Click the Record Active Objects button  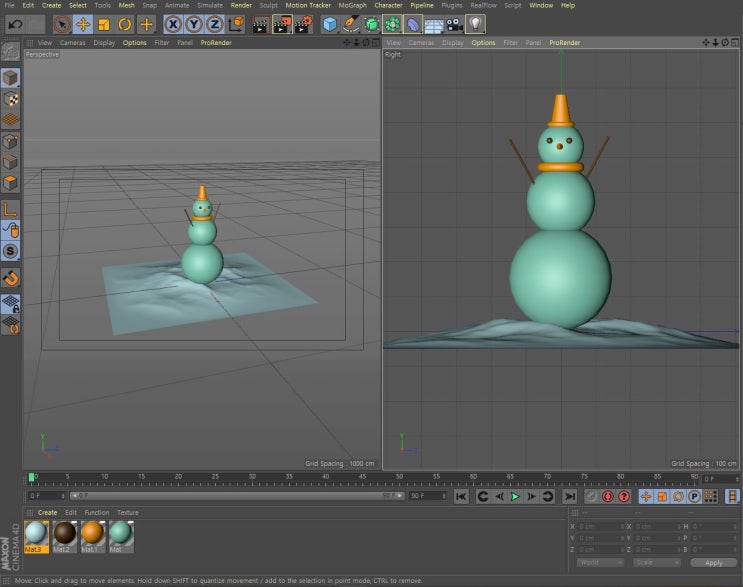pos(607,497)
